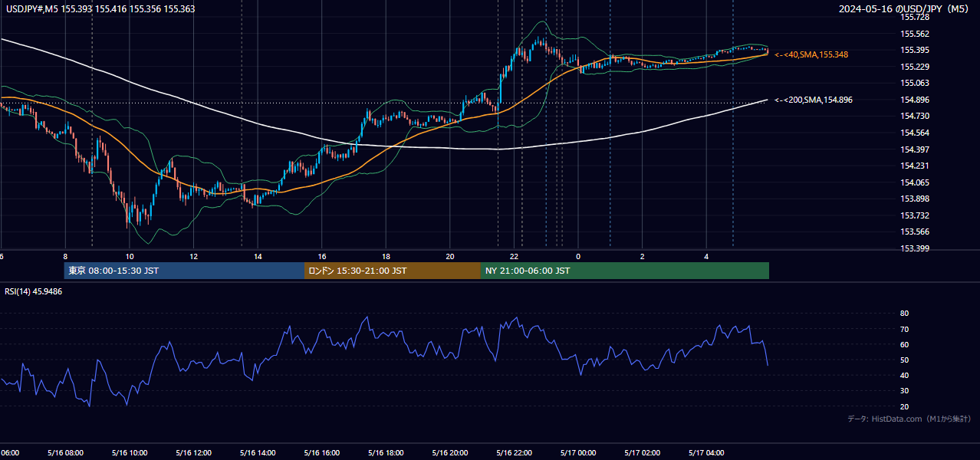This screenshot has height=460, width=980.
Task: Click the RSI axis level 20
Action: click(x=904, y=406)
